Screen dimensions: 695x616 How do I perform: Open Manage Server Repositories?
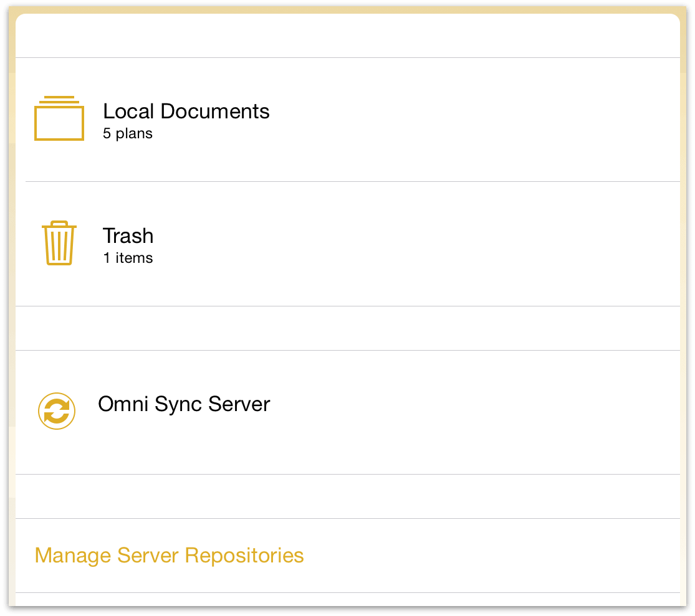point(170,556)
